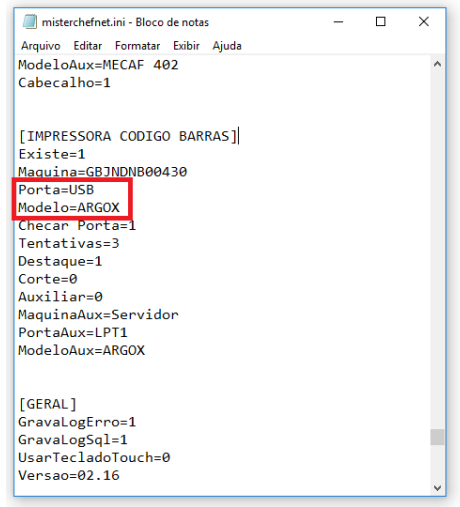Maximize the Bloco de notas window
460x507 pixels.
click(x=381, y=22)
